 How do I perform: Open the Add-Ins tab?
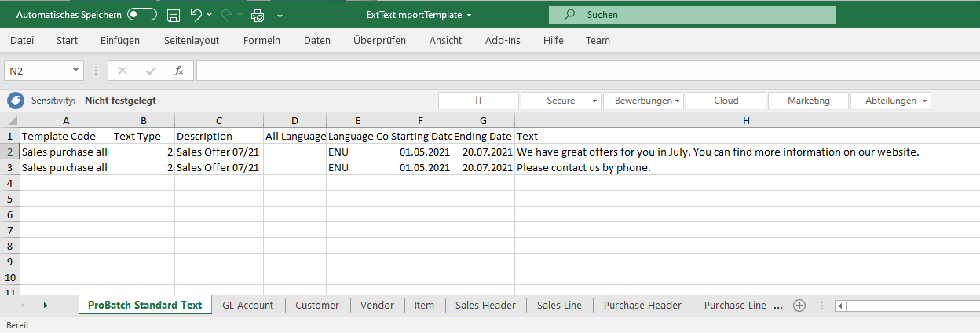[503, 40]
